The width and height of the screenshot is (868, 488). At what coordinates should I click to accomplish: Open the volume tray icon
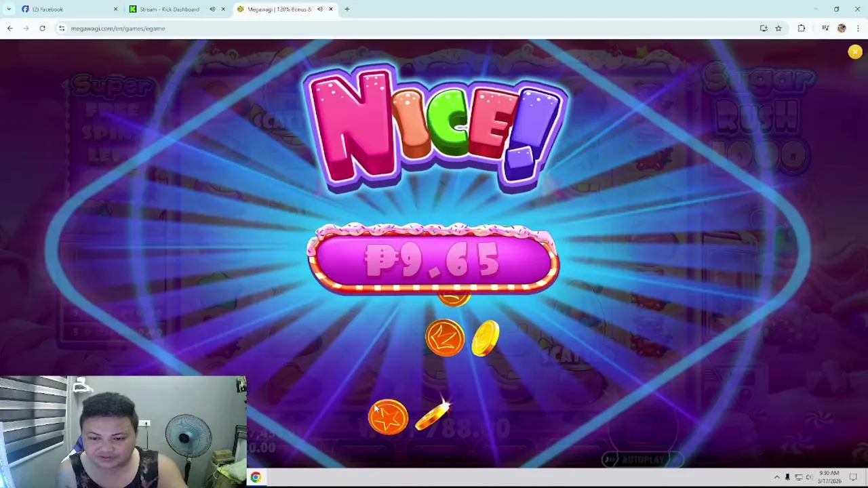pos(809,477)
